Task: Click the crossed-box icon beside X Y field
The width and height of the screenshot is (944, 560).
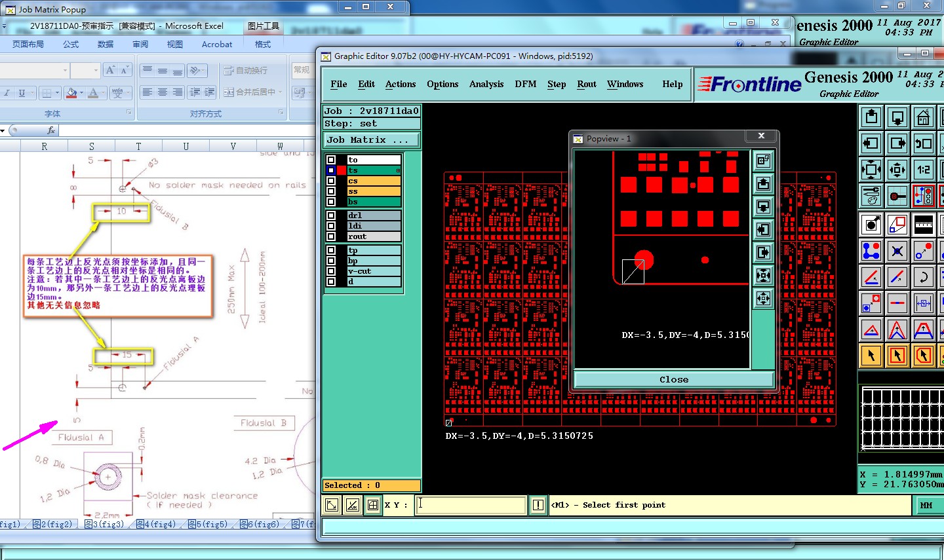Action: tap(373, 505)
